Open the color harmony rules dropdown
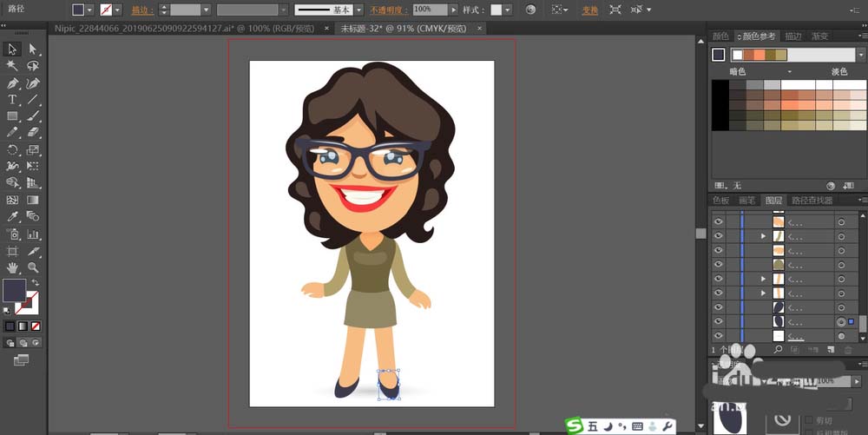The height and width of the screenshot is (435, 868). pyautogui.click(x=860, y=55)
